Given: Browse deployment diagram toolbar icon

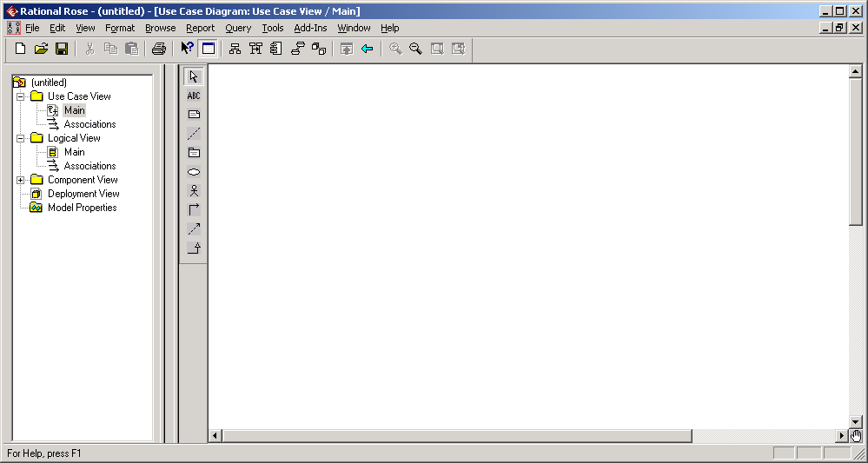Looking at the screenshot, I should click(319, 49).
